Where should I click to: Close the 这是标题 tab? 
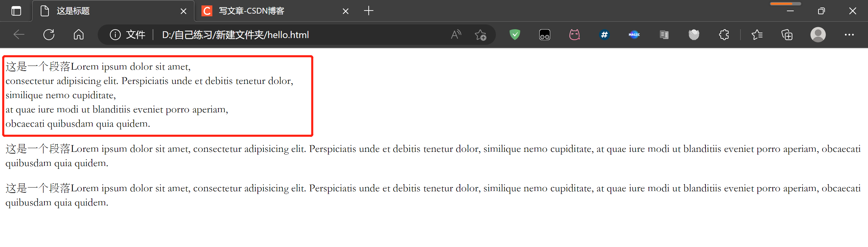(184, 11)
